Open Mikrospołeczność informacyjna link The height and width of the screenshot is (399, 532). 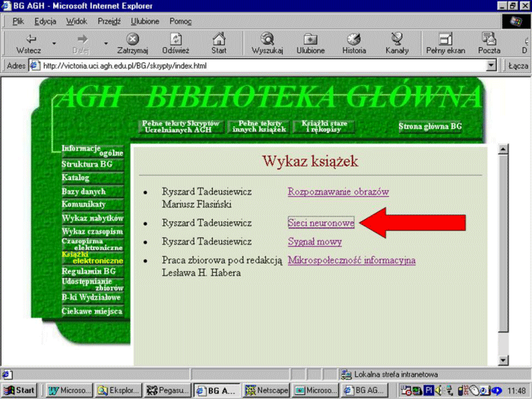point(352,260)
